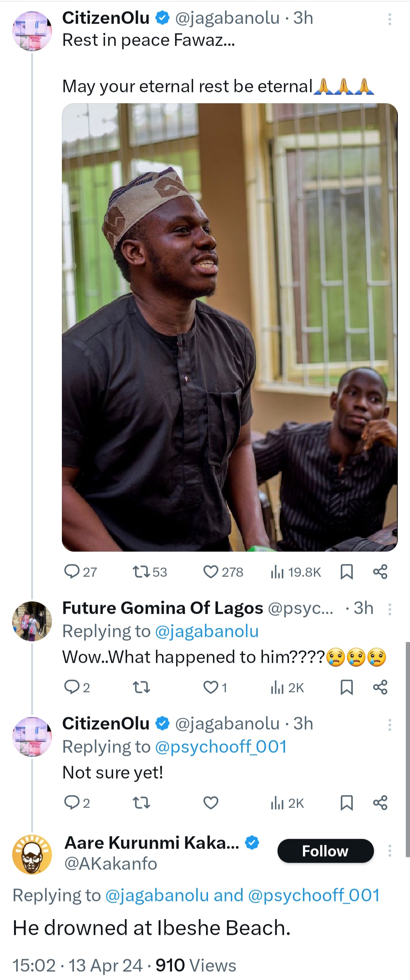Open more options beside the Follow button
The height and width of the screenshot is (980, 410).
tap(389, 851)
